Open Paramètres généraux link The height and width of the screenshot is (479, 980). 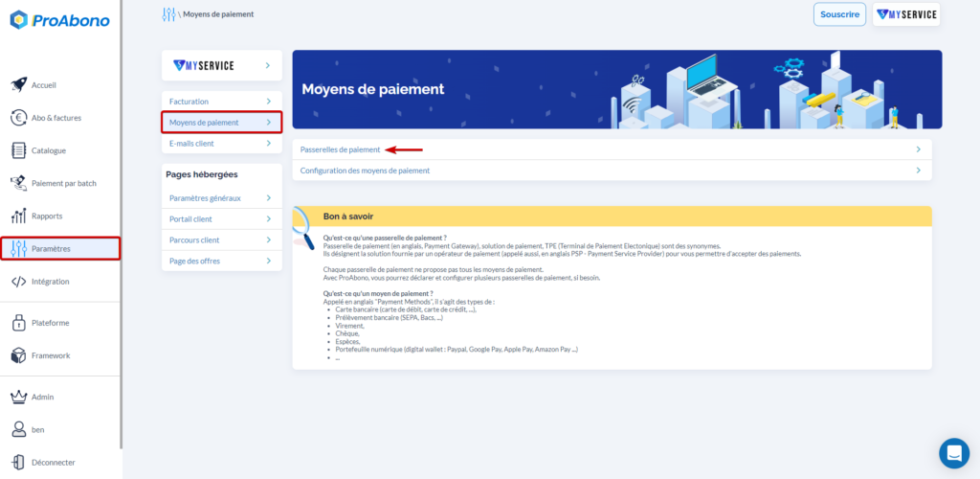[x=205, y=198]
